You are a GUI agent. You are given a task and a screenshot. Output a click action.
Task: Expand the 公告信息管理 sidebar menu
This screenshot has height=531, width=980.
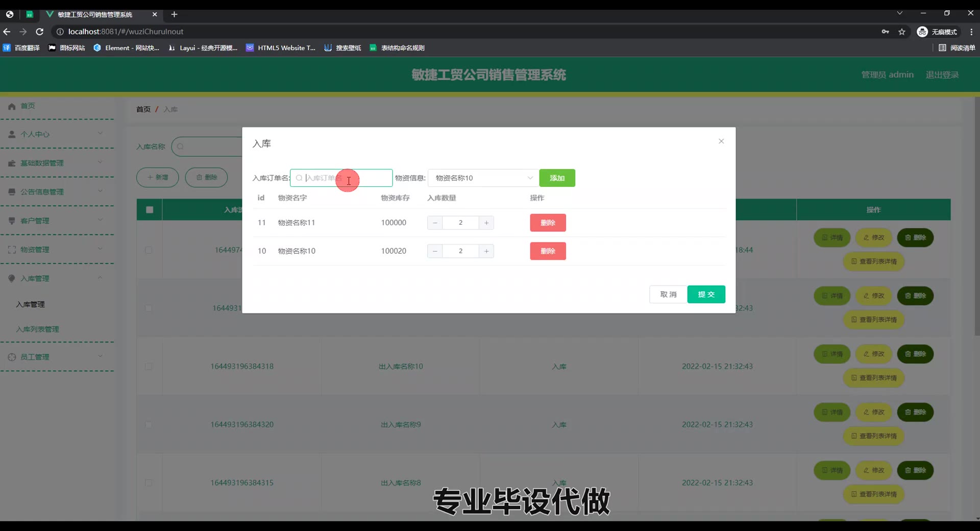57,191
